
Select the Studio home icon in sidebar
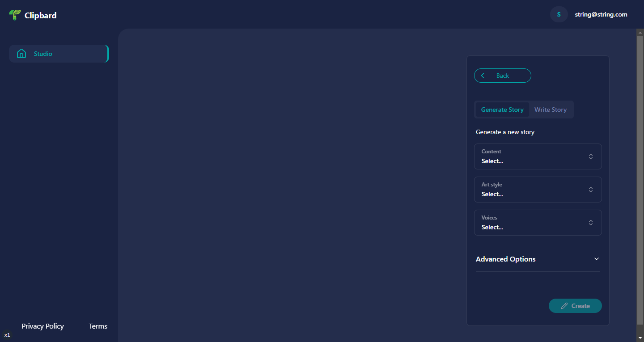[21, 53]
